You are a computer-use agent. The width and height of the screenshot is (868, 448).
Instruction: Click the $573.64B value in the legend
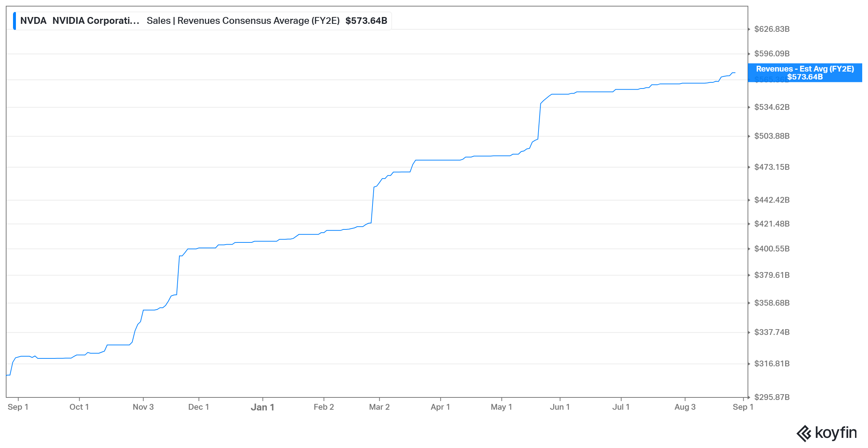click(366, 21)
